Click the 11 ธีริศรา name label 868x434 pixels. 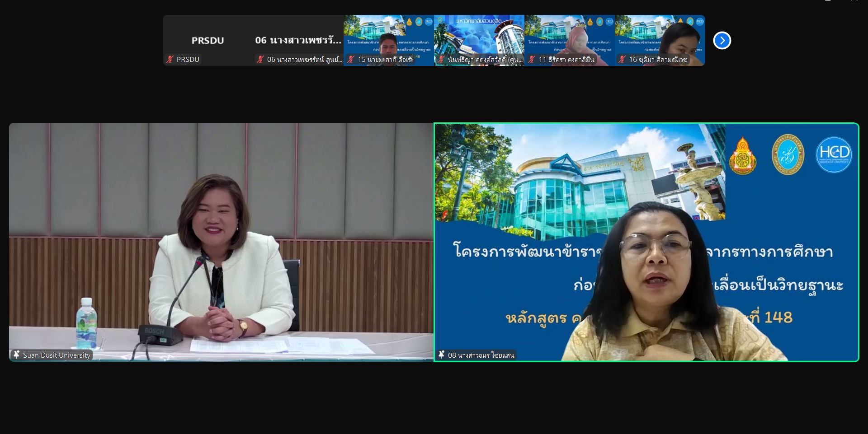[566, 59]
